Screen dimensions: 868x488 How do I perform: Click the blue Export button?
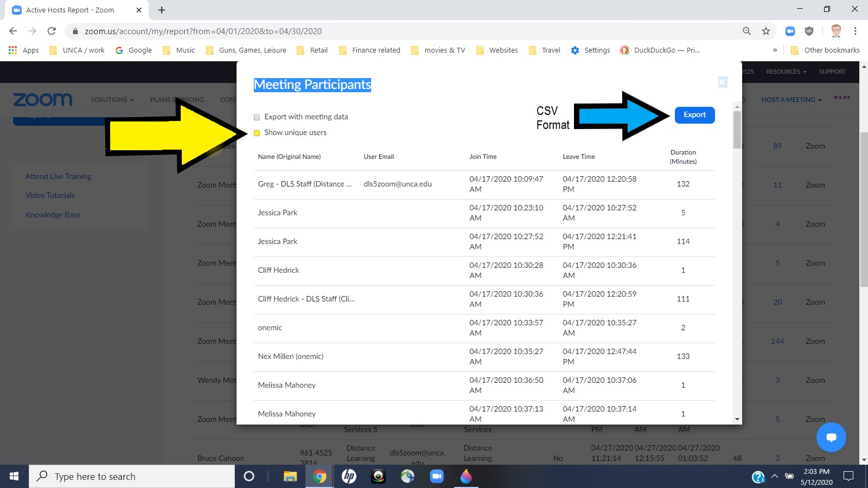coord(694,115)
